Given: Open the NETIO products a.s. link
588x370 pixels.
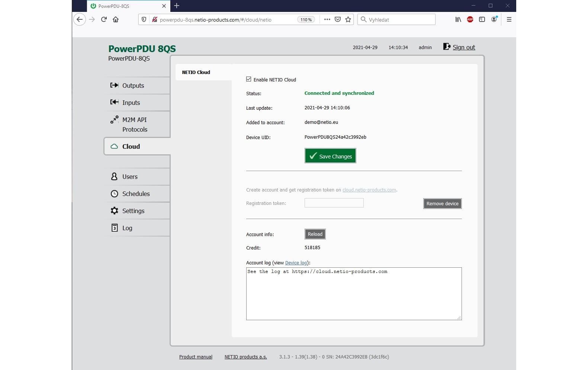Looking at the screenshot, I should click(x=245, y=357).
